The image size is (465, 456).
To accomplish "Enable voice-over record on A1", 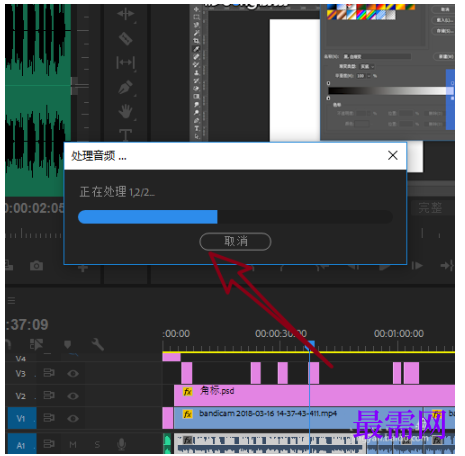I will [122, 444].
